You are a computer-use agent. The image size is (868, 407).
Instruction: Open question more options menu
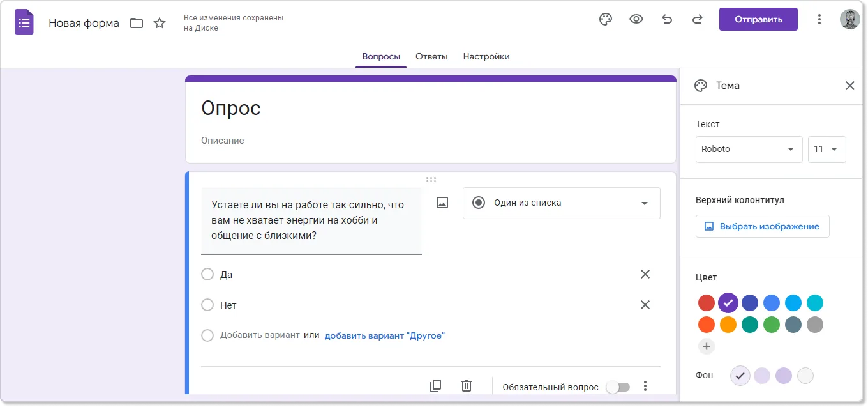[x=645, y=386]
